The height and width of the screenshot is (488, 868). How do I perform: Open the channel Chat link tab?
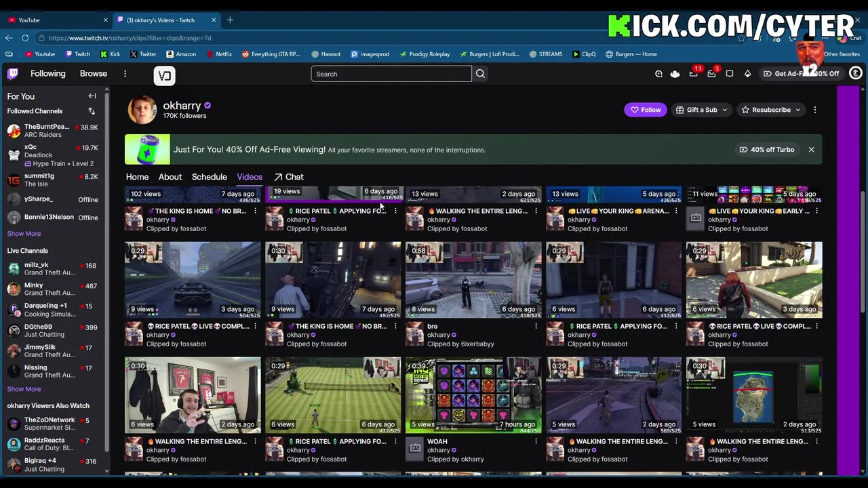(289, 177)
